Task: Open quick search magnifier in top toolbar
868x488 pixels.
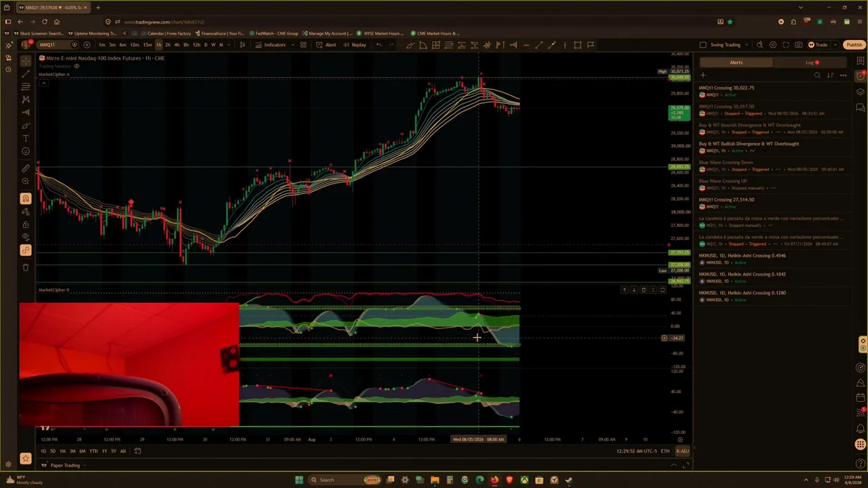Action: [759, 45]
